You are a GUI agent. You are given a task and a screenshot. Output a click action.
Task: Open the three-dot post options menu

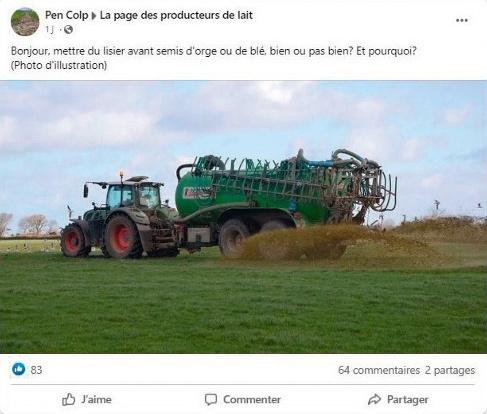[x=462, y=20]
